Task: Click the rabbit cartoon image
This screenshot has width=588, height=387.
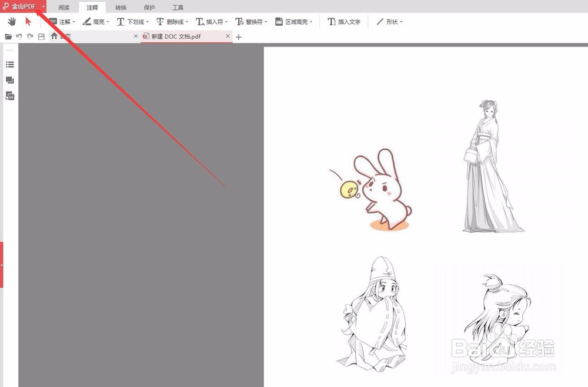Action: [x=370, y=189]
